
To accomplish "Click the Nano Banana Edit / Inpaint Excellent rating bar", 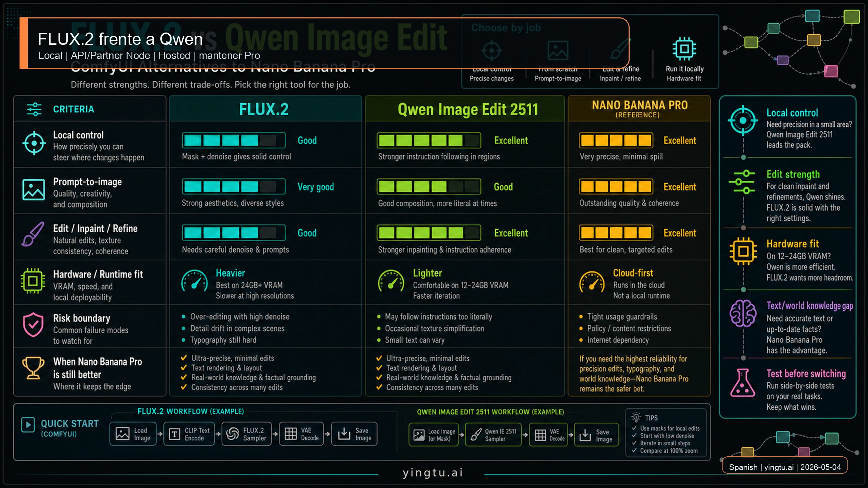I will click(616, 233).
